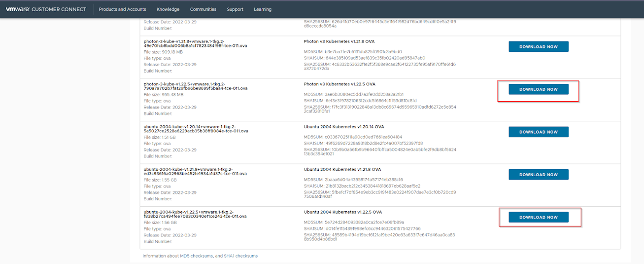This screenshot has height=264, width=644.
Task: Click the SHA256SUM value starting 4c6332b53632
Action: pos(380,66)
